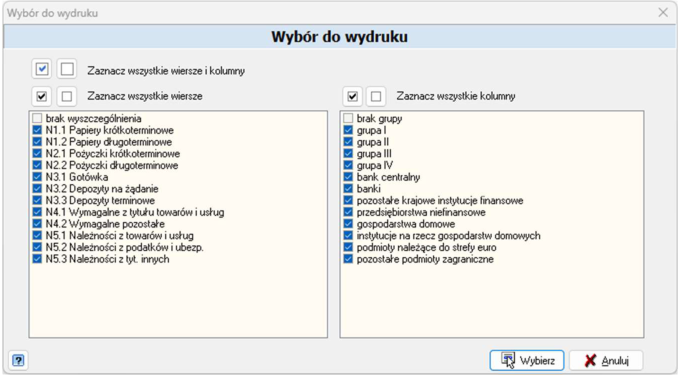Click the red X icon on Anuluj
678x376 pixels.
pyautogui.click(x=590, y=360)
